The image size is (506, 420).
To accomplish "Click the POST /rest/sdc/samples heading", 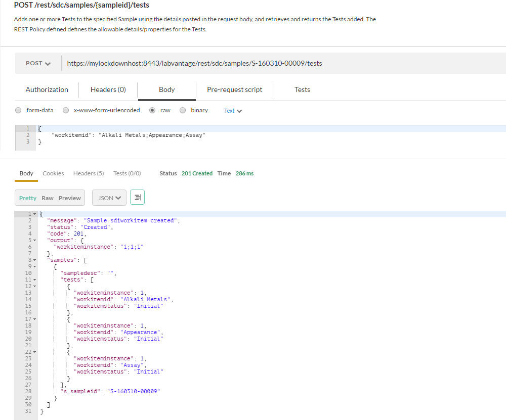I will point(81,5).
